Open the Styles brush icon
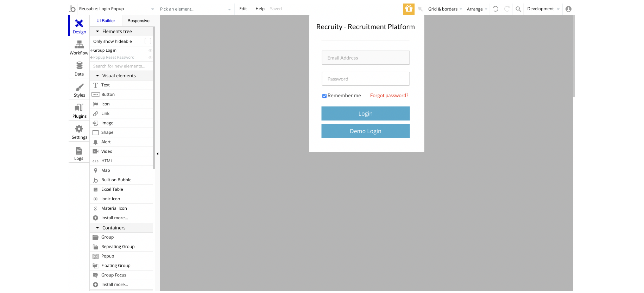The image size is (644, 293). click(80, 87)
